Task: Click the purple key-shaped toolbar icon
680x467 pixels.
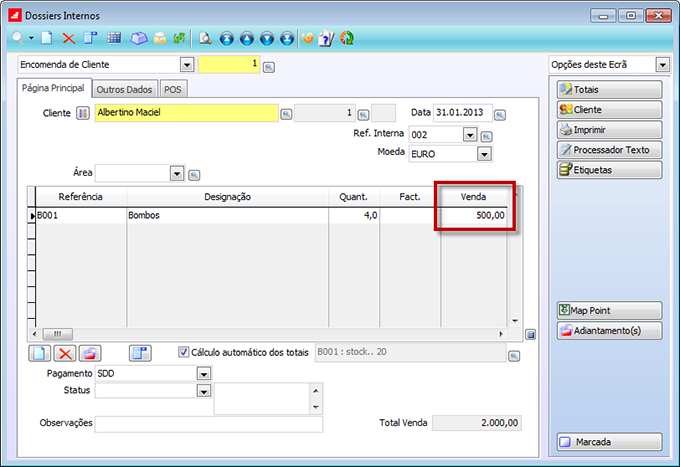Action: (139, 39)
